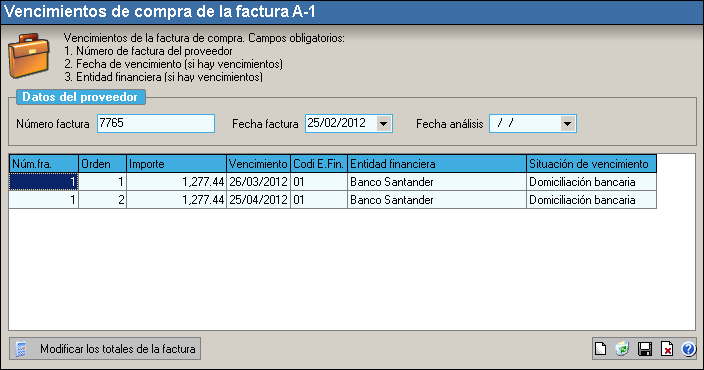Sort by the Núm.fra. column header
Image resolution: width=704 pixels, height=370 pixels.
coord(44,164)
